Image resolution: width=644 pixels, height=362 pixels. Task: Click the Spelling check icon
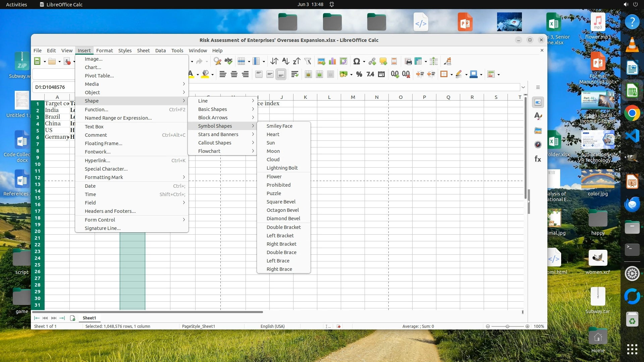pyautogui.click(x=228, y=61)
